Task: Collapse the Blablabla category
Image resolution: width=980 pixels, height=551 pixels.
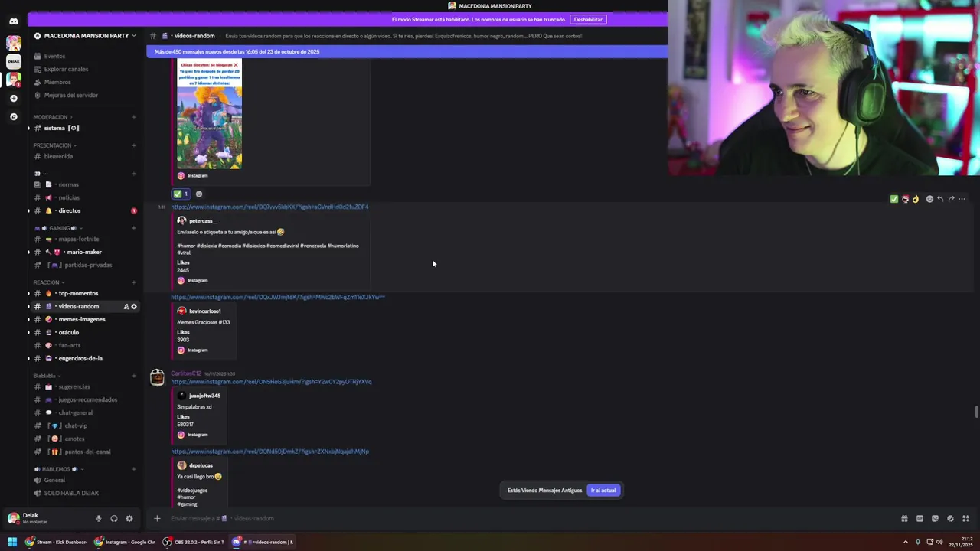Action: click(x=47, y=376)
